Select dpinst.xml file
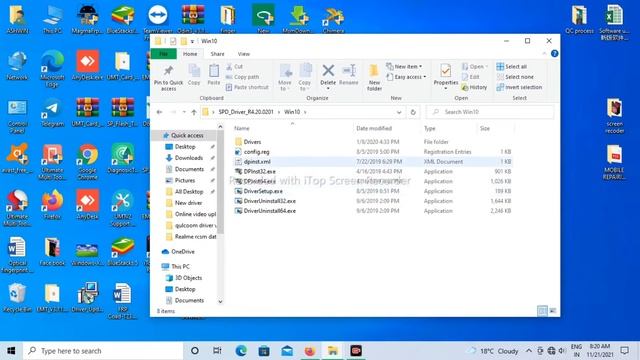640x360 pixels. 257,162
